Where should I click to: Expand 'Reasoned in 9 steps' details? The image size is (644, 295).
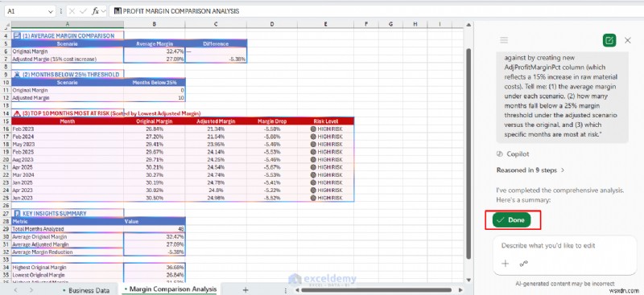pos(530,170)
